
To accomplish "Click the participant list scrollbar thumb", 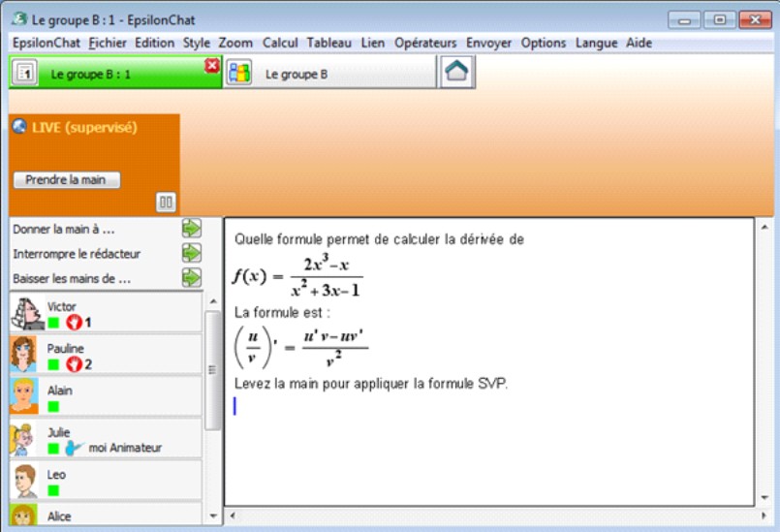I will (x=213, y=370).
